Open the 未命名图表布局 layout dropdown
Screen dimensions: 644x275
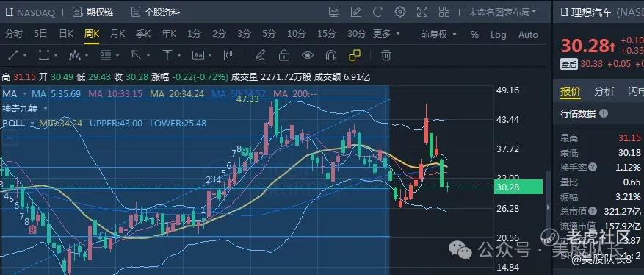tap(502, 12)
